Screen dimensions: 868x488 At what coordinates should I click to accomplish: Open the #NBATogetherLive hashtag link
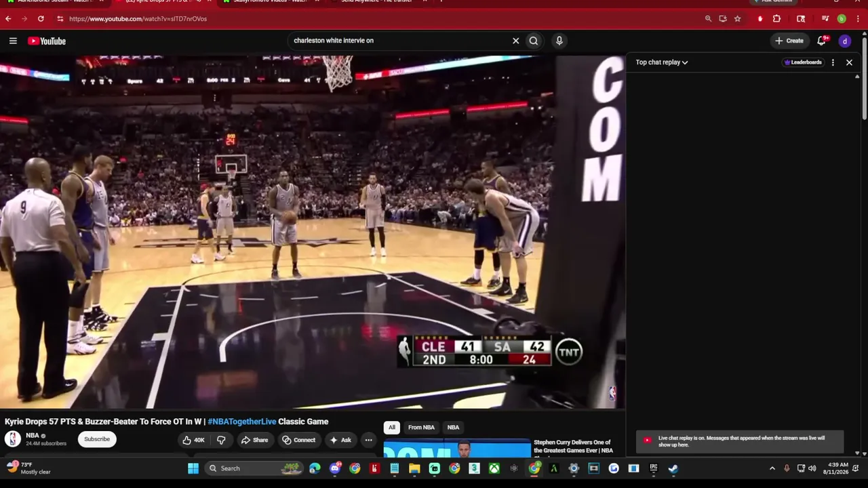(242, 422)
